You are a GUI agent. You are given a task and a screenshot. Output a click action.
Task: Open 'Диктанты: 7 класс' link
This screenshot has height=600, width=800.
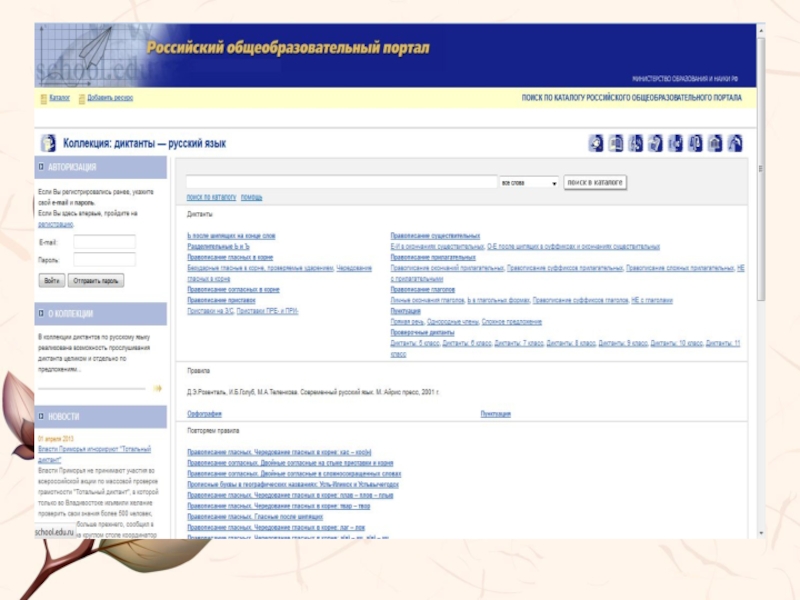tap(519, 343)
